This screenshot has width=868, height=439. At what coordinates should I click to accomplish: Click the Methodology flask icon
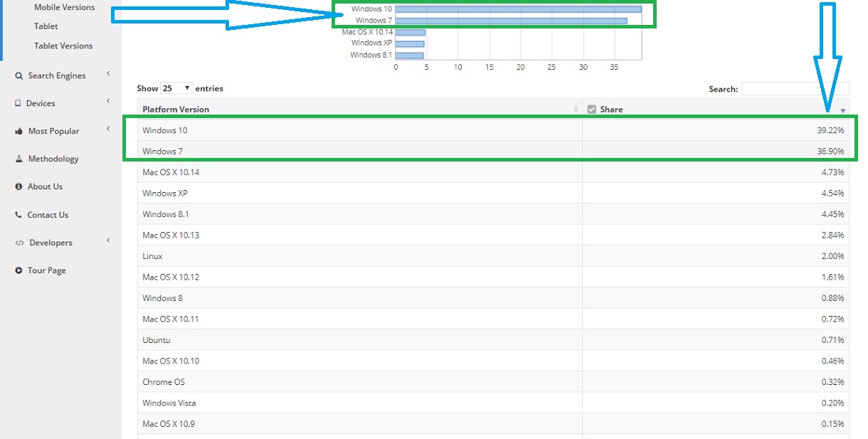pyautogui.click(x=19, y=159)
